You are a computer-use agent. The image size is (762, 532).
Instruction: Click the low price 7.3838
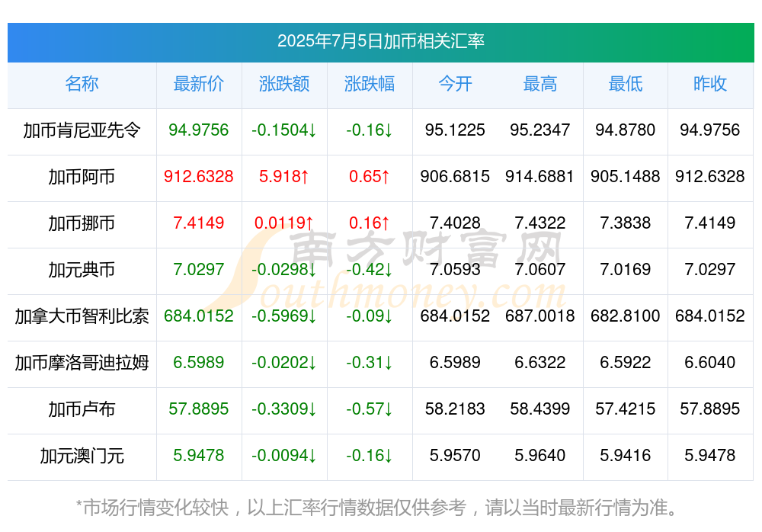click(626, 223)
